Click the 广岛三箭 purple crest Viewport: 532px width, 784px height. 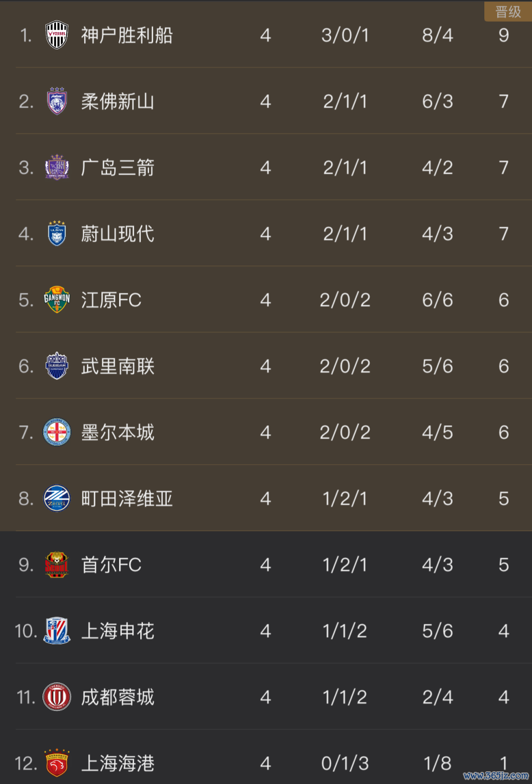(57, 167)
